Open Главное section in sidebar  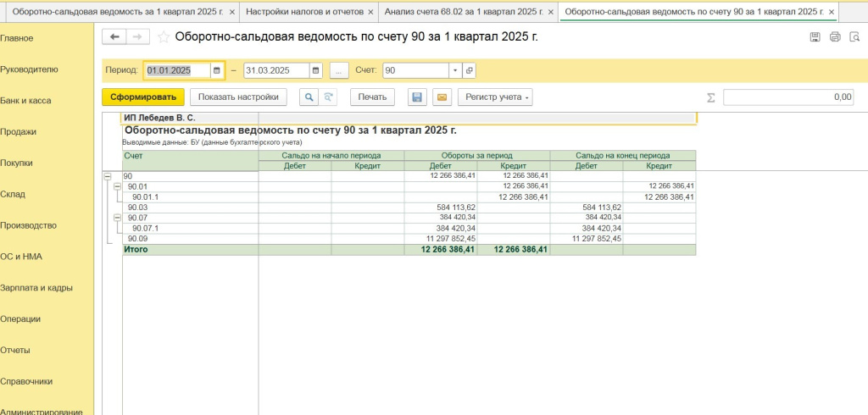point(17,38)
